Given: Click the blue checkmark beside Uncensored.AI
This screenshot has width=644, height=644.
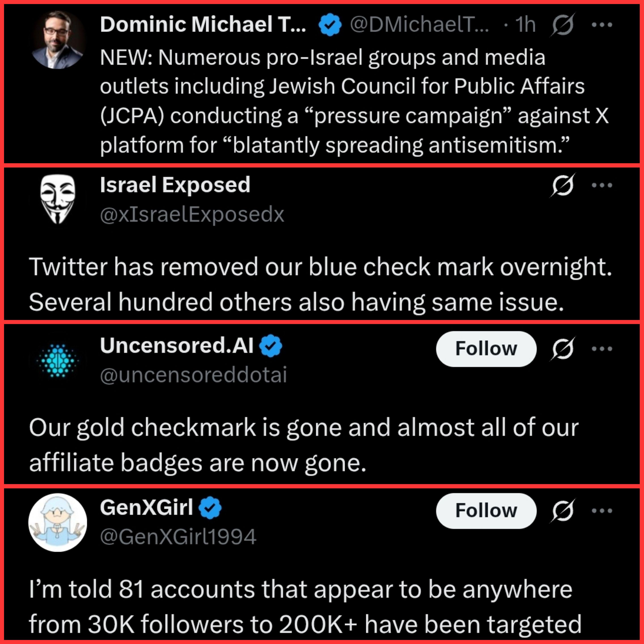Looking at the screenshot, I should (271, 346).
